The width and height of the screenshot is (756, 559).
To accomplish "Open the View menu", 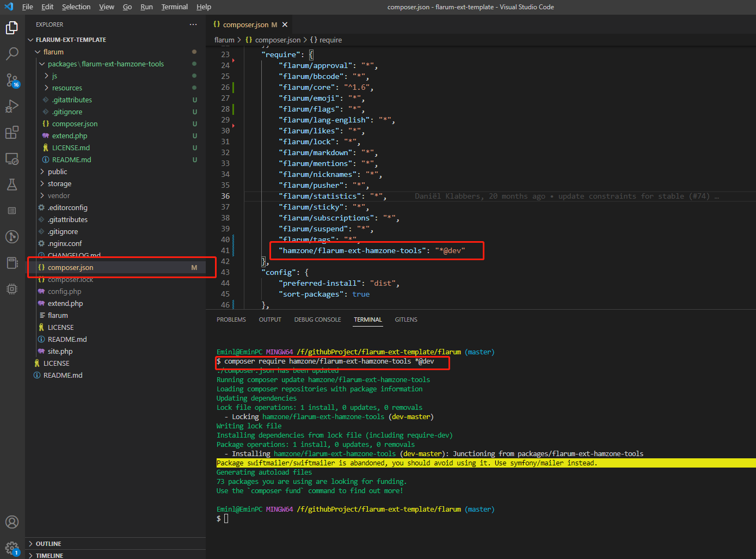I will point(107,7).
